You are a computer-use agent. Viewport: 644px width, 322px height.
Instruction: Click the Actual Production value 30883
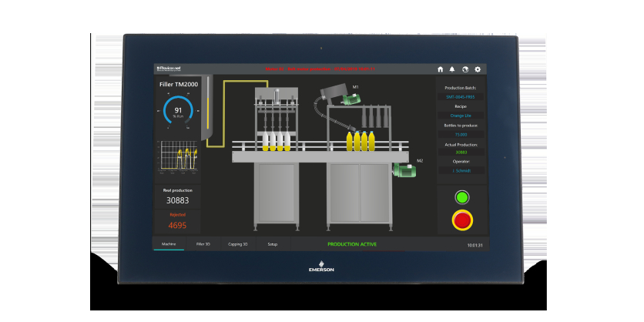(x=461, y=153)
